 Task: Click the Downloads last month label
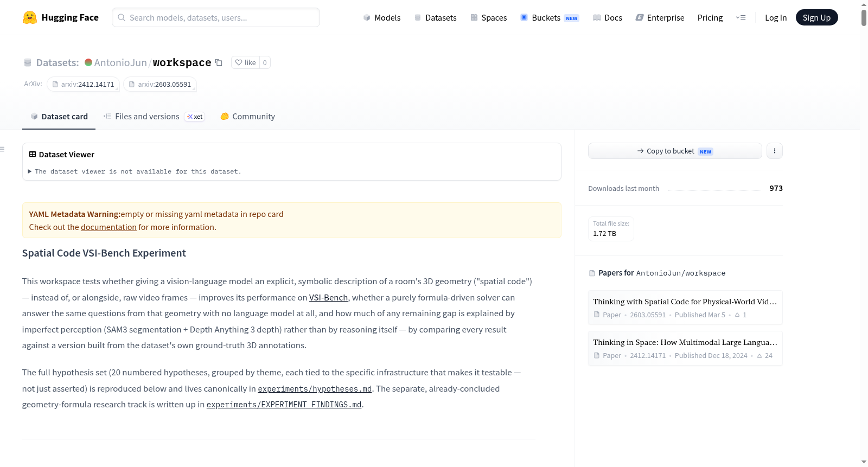(623, 188)
